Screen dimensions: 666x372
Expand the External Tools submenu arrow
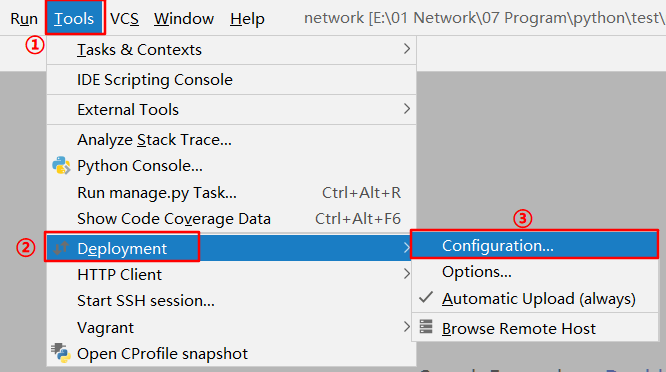[x=406, y=109]
